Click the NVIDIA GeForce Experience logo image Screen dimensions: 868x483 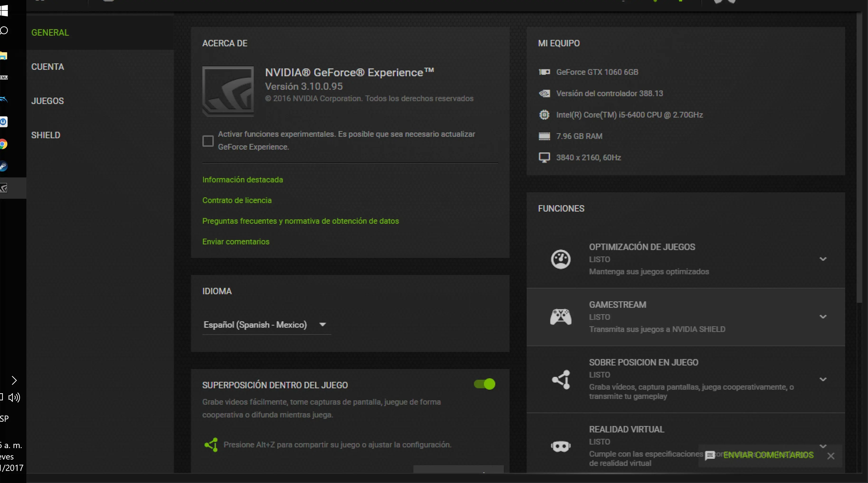(x=228, y=91)
